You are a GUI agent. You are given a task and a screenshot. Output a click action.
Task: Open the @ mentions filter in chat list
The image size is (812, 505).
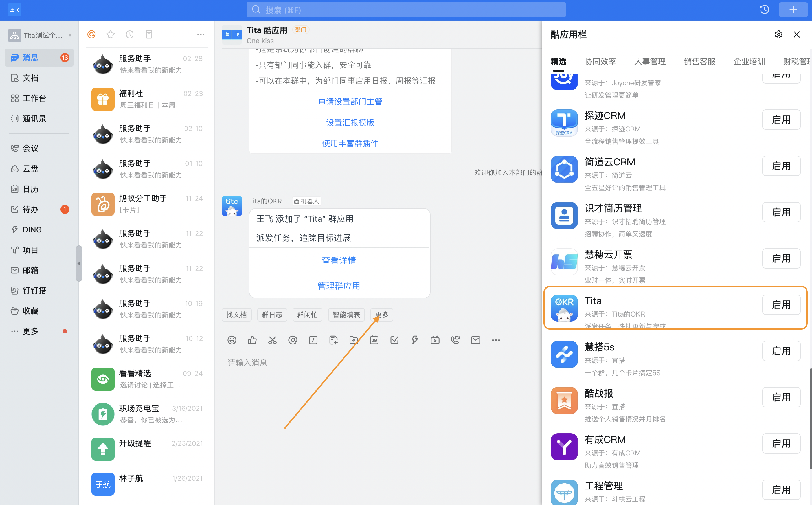[91, 34]
